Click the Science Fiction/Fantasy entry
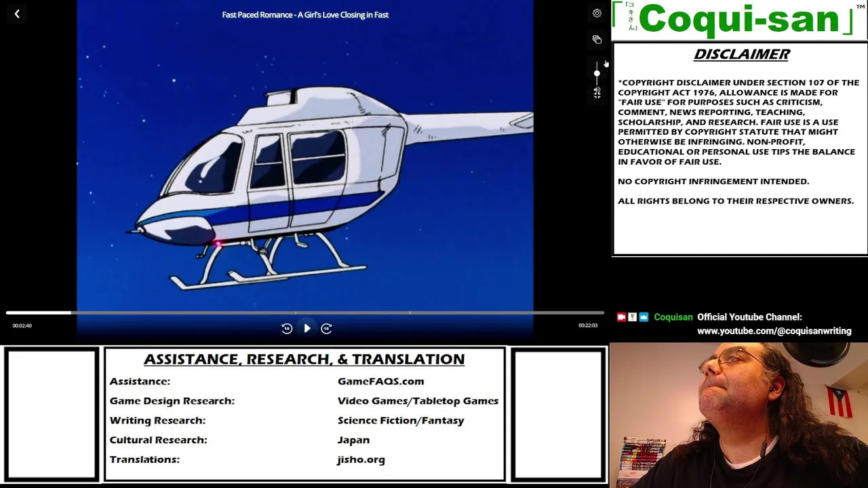Viewport: 868px width, 488px height. click(x=401, y=421)
